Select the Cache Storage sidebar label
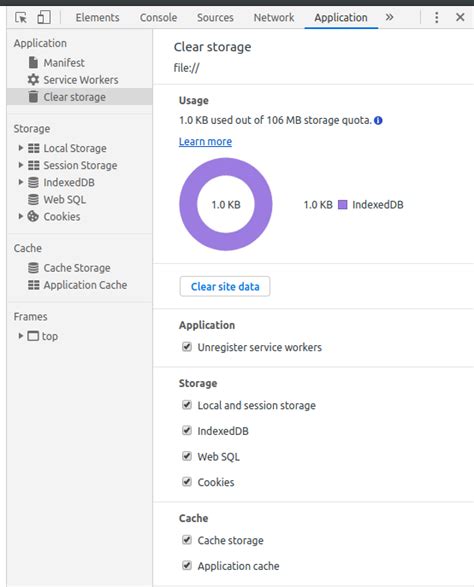474x587 pixels. pos(77,268)
